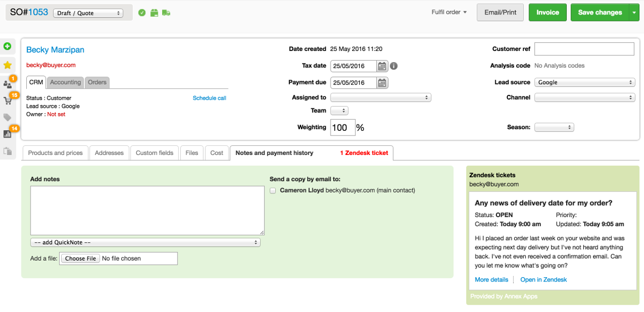Click the green Invoice button
This screenshot has width=644, height=312.
547,12
